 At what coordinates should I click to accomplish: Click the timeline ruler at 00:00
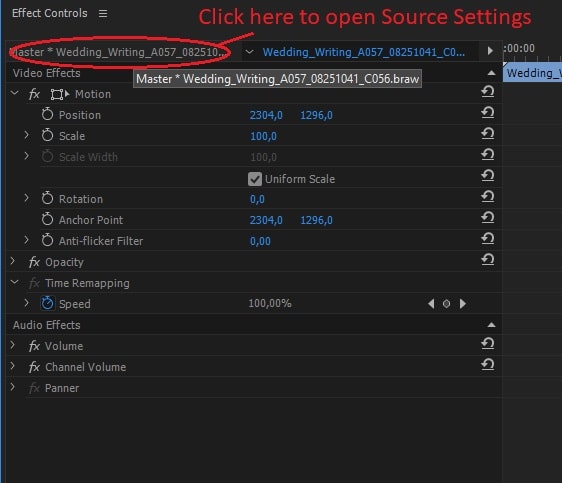coord(519,48)
